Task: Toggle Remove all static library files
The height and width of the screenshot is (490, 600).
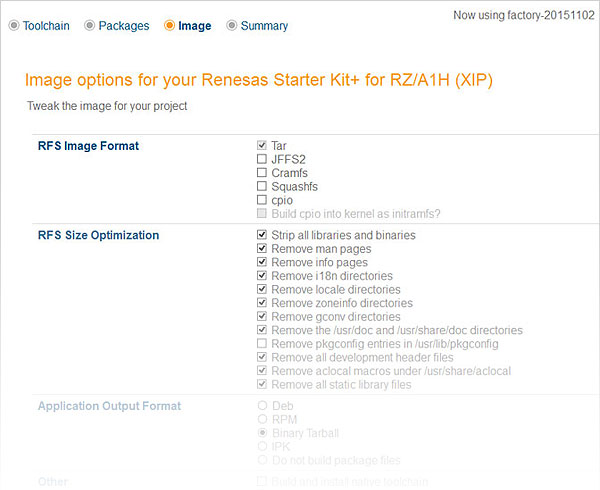Action: click(262, 384)
